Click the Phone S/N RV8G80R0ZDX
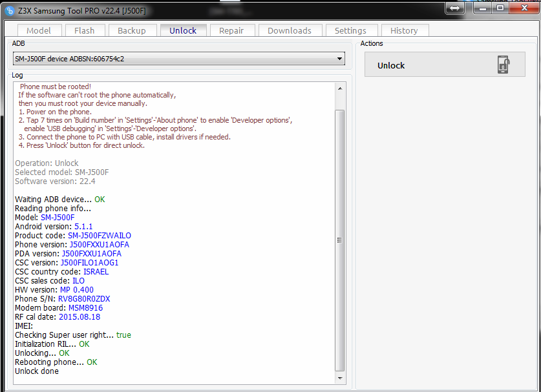The height and width of the screenshot is (392, 541). [84, 298]
